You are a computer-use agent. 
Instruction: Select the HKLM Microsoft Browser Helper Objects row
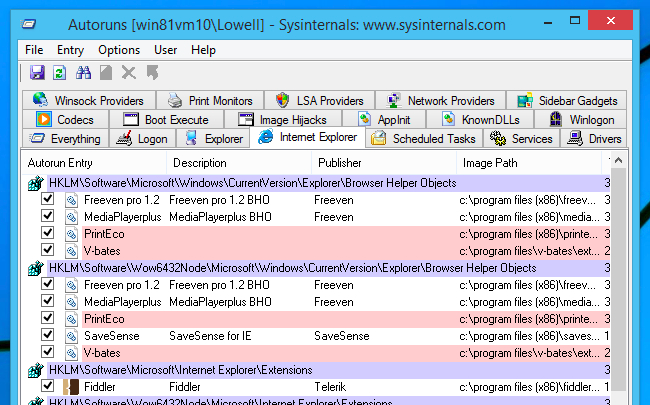coord(319,183)
